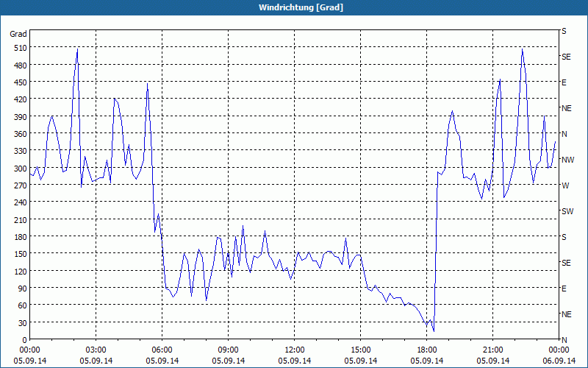Select the 18:00 x-axis time label
588x368 pixels.
tap(427, 350)
